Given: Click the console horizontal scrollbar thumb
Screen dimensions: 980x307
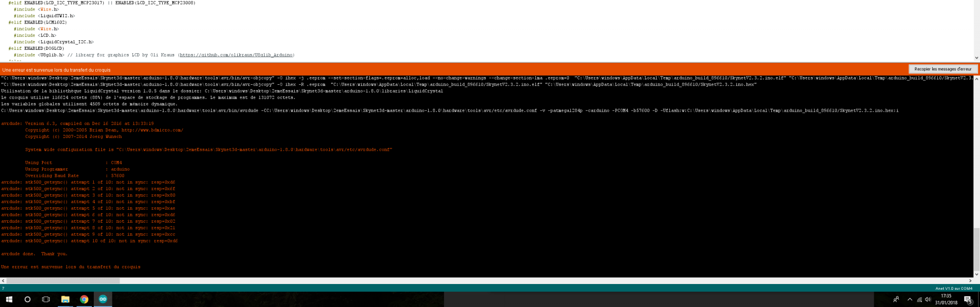Looking at the screenshot, I should coord(63,281).
